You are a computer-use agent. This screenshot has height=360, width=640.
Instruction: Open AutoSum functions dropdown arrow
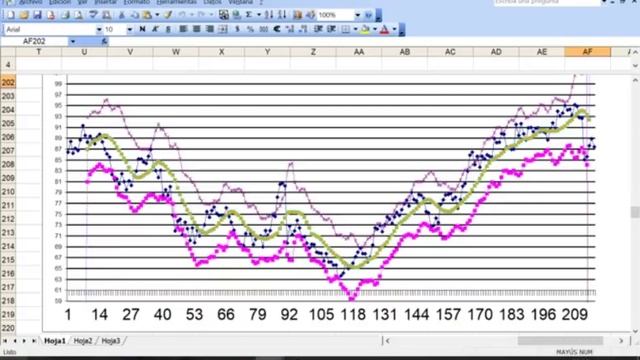pyautogui.click(x=259, y=15)
